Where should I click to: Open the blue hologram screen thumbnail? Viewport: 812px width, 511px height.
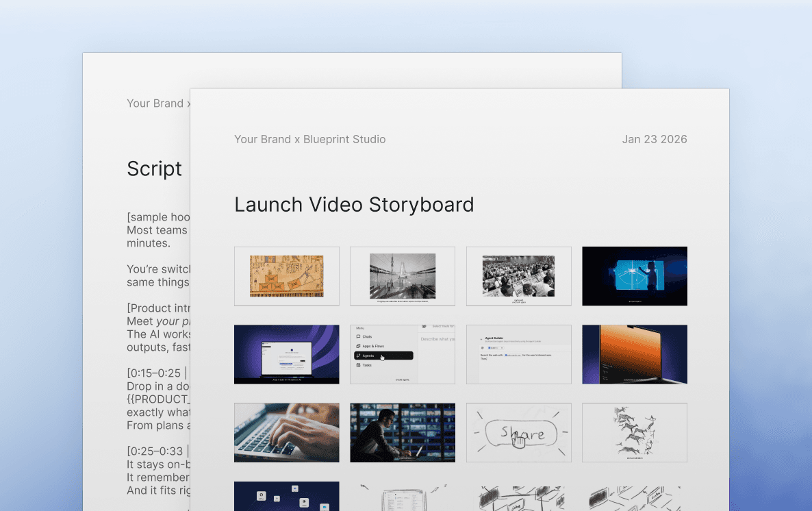pos(635,276)
